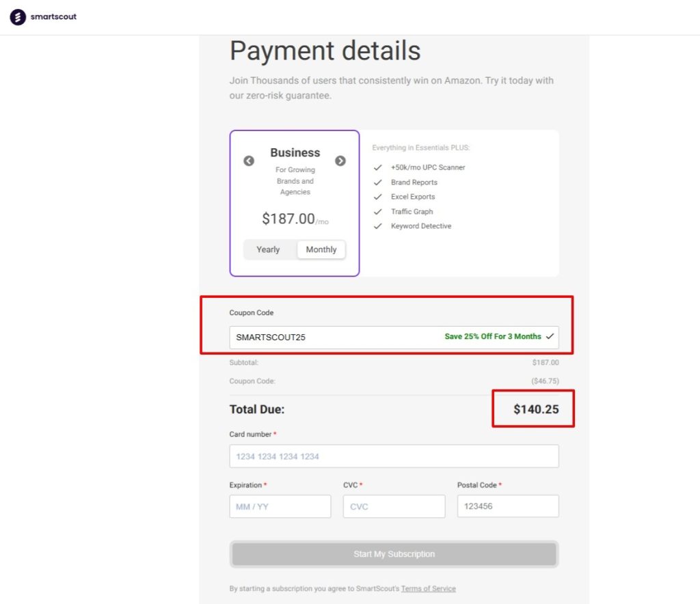
Task: Click into the Card number field
Action: [394, 456]
